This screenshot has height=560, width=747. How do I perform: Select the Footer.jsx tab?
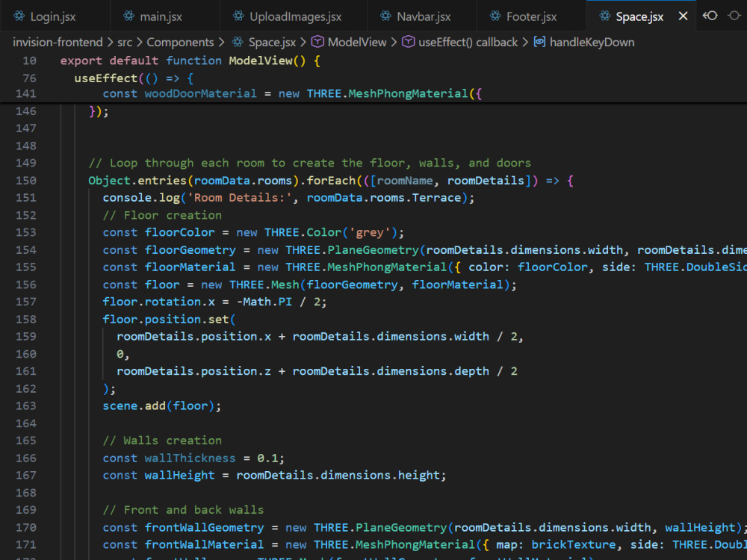click(531, 16)
